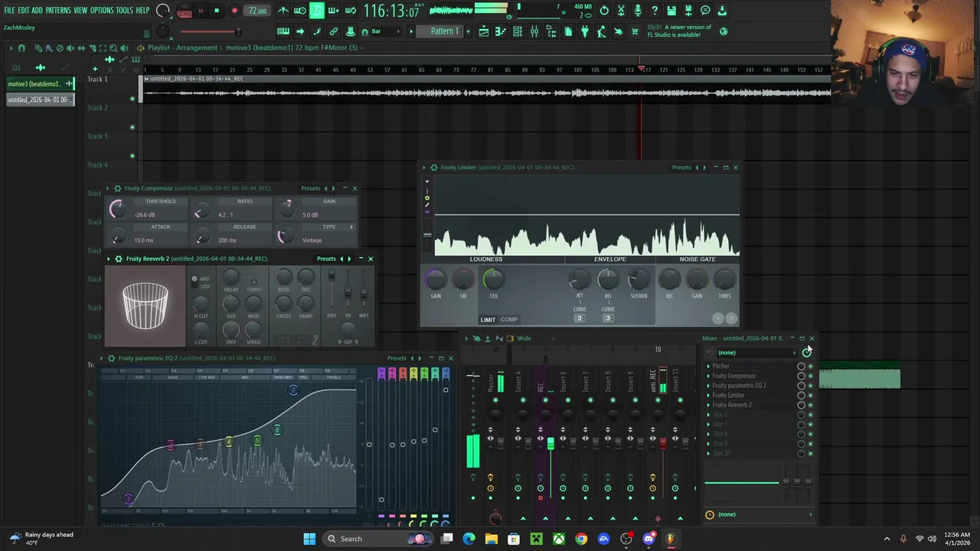Open the audio editor scissors icon
The height and width of the screenshot is (551, 980).
[621, 11]
